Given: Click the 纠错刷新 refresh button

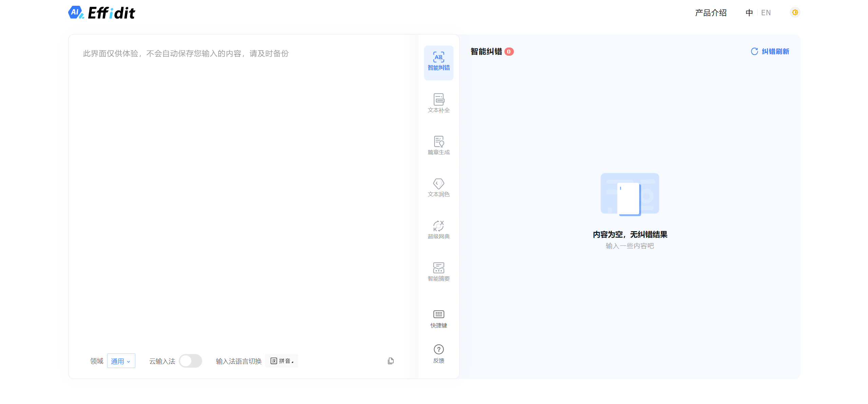Looking at the screenshot, I should pos(770,52).
